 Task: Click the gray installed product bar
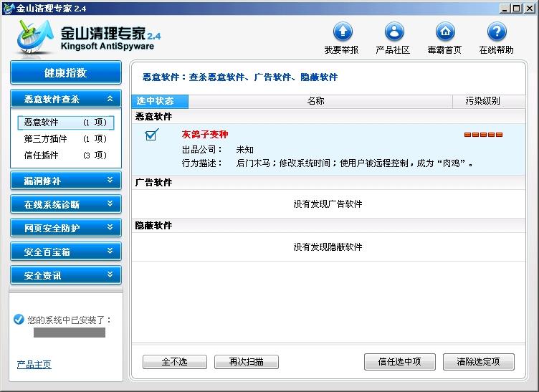[x=70, y=333]
